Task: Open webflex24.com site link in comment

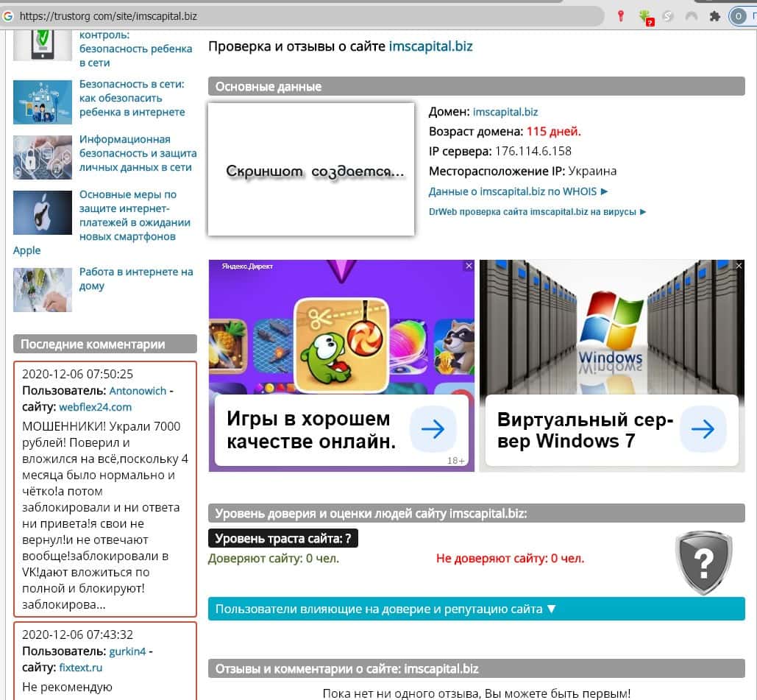Action: coord(95,407)
